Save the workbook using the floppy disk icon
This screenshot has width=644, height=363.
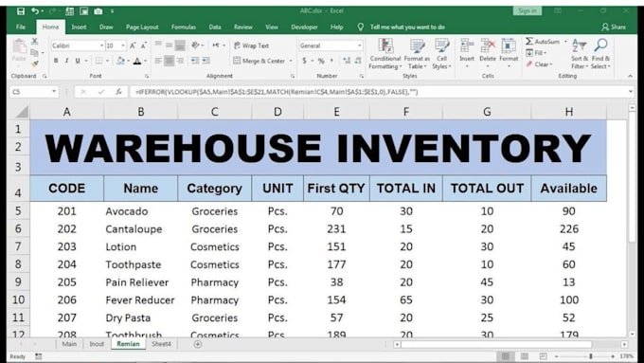point(21,11)
